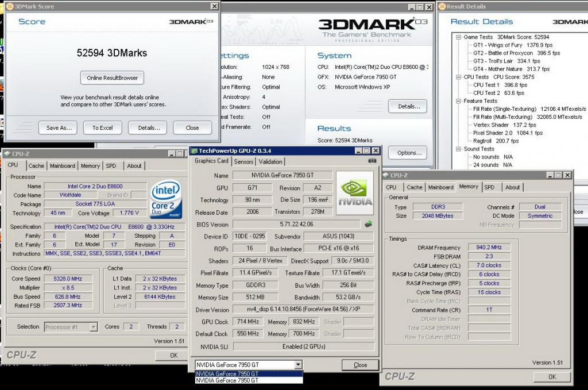
Task: Click the Core Voltage value 1.776 V
Action: (x=129, y=213)
